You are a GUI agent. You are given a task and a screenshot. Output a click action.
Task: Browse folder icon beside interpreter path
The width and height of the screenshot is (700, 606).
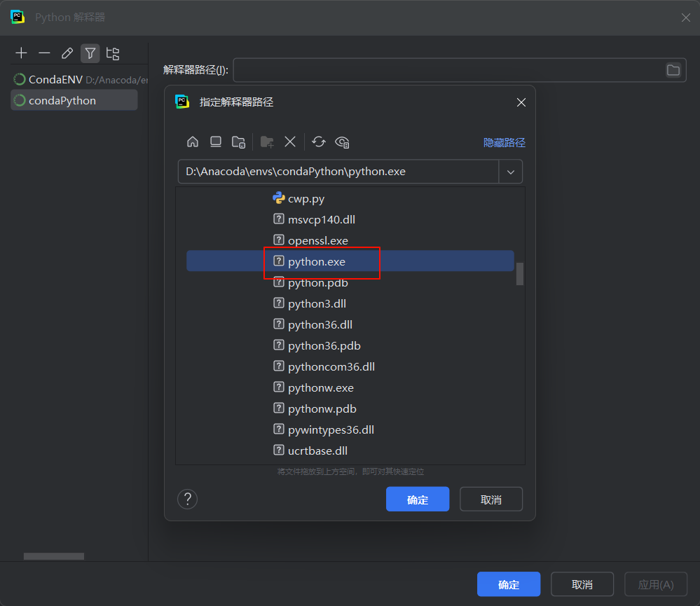coord(673,70)
